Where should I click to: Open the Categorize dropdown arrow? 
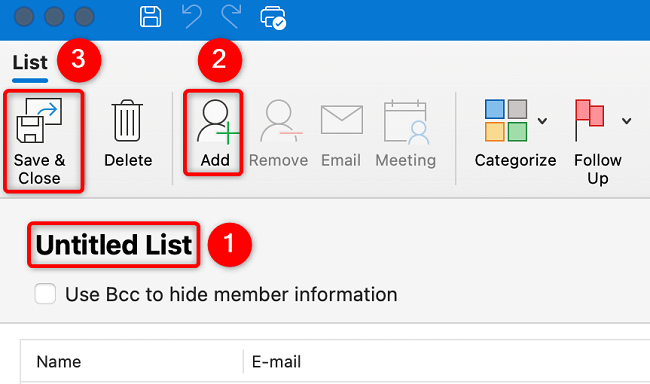pos(542,121)
